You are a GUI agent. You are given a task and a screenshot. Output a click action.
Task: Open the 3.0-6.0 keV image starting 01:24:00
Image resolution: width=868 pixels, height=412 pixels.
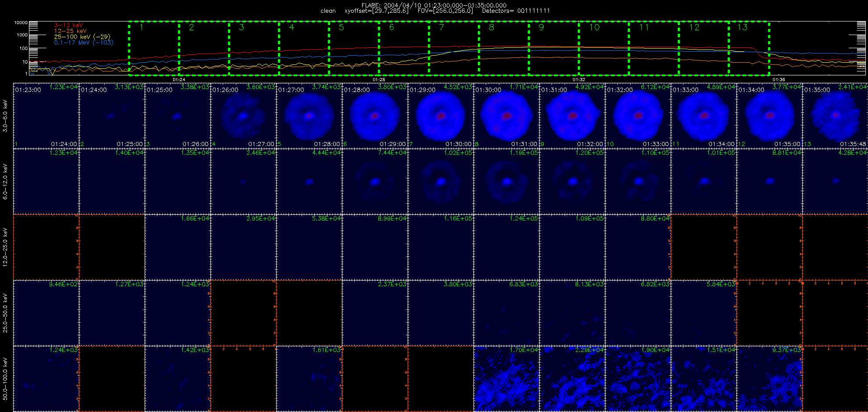point(112,116)
